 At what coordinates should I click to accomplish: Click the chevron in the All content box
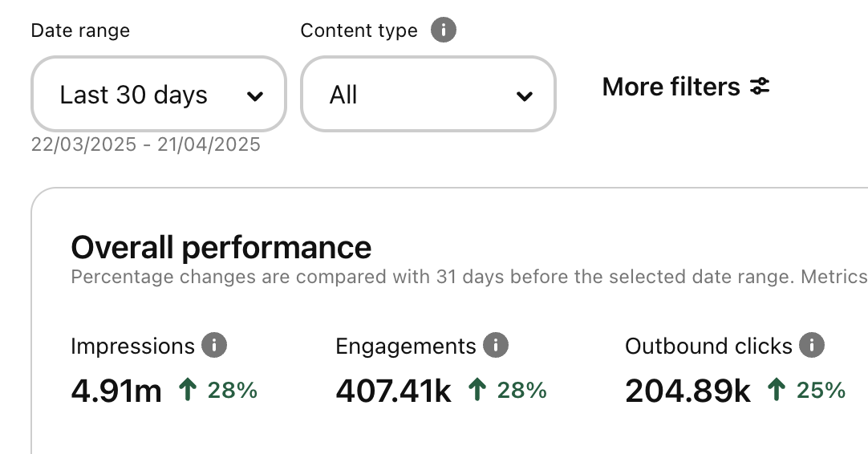click(x=524, y=96)
